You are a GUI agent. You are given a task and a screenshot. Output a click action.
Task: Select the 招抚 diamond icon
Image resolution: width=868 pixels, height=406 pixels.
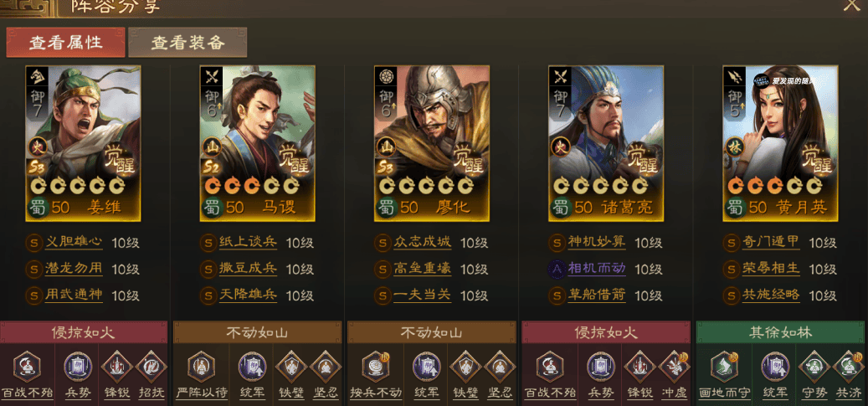tap(152, 367)
